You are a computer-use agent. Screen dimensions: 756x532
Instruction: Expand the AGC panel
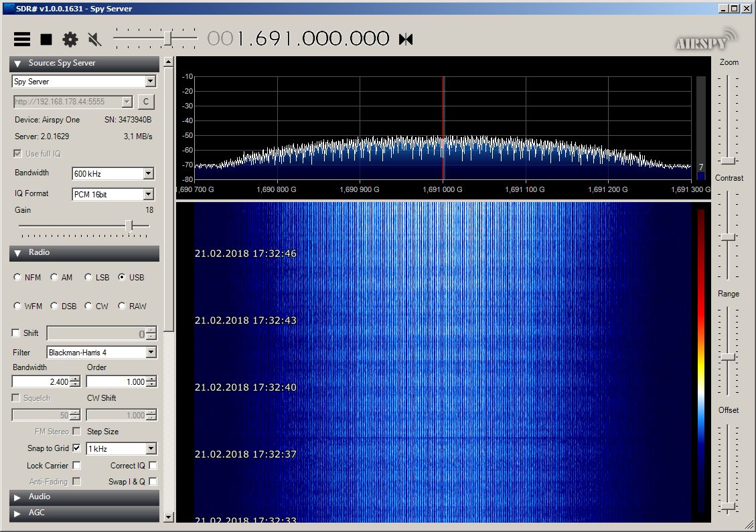(x=18, y=513)
